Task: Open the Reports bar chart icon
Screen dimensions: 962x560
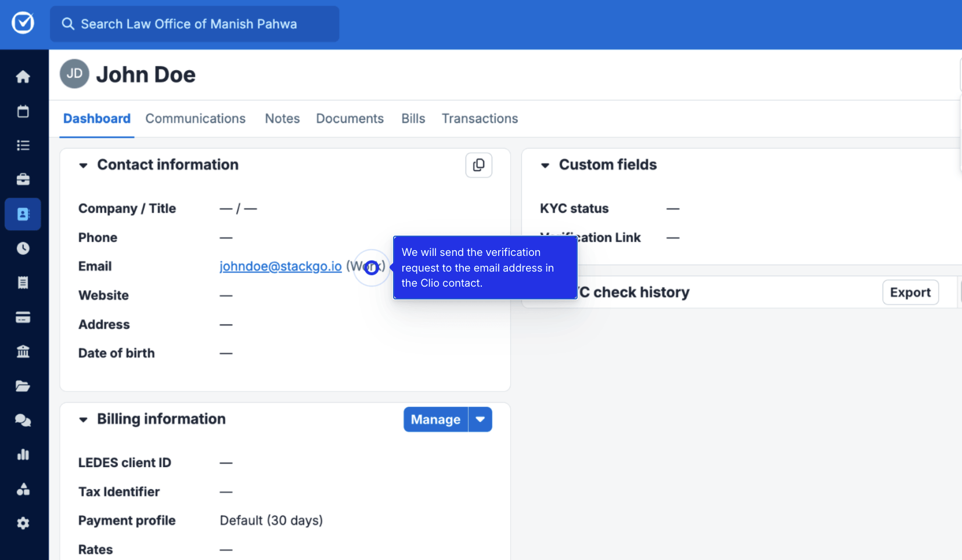Action: click(23, 454)
